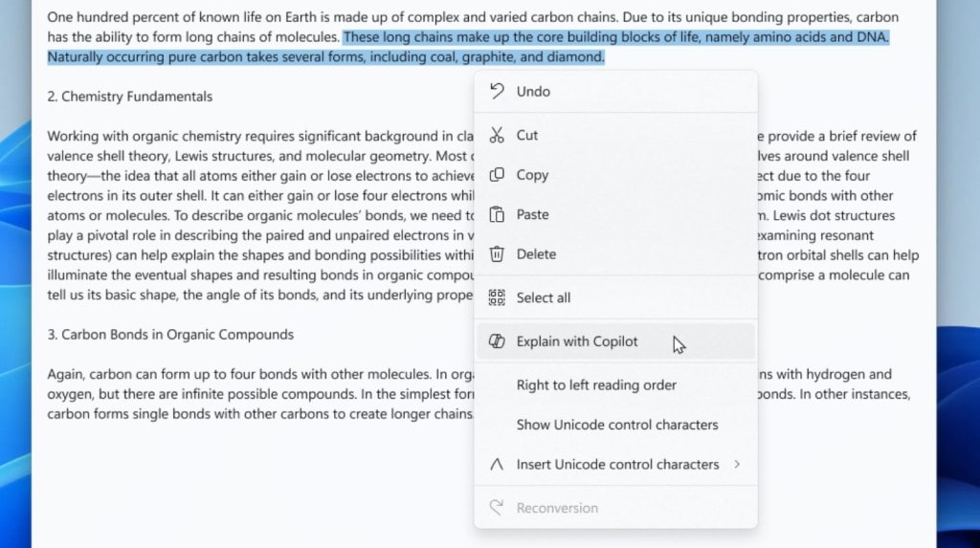Screen dimensions: 980x548
Task: Click the Delete trash can icon
Action: (x=496, y=253)
